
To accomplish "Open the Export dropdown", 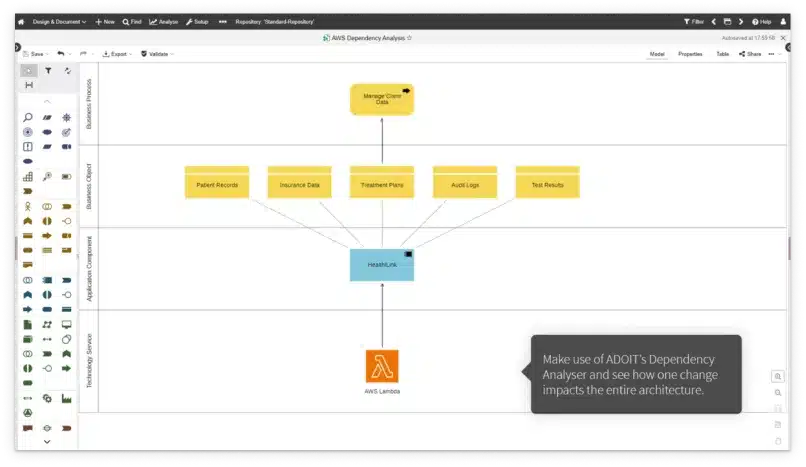I will [x=117, y=54].
